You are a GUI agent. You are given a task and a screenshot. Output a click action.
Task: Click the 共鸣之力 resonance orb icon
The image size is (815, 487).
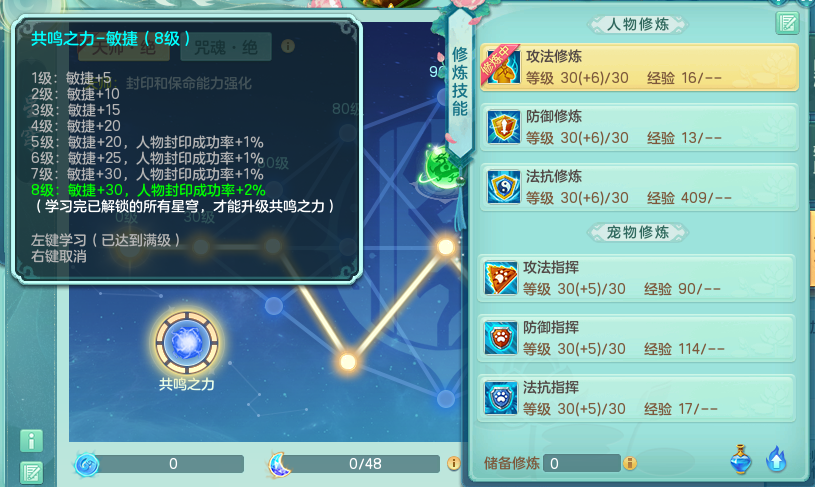tap(187, 343)
